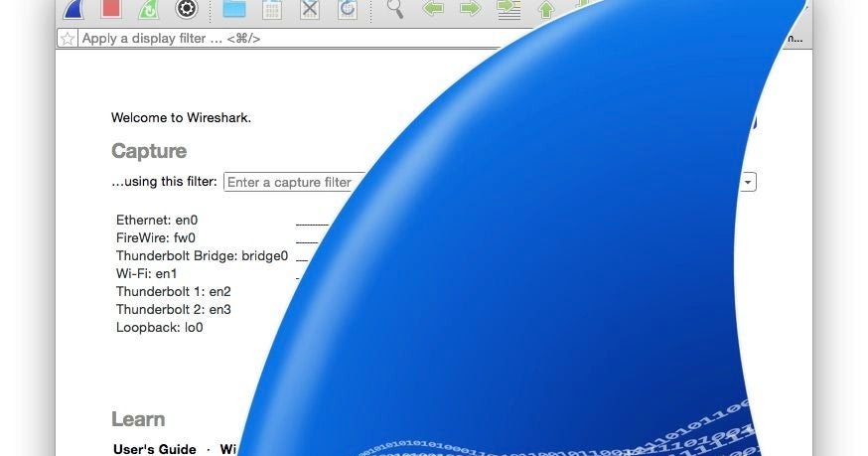The width and height of the screenshot is (868, 456).
Task: Restart the current capture with green fin
Action: (148, 9)
